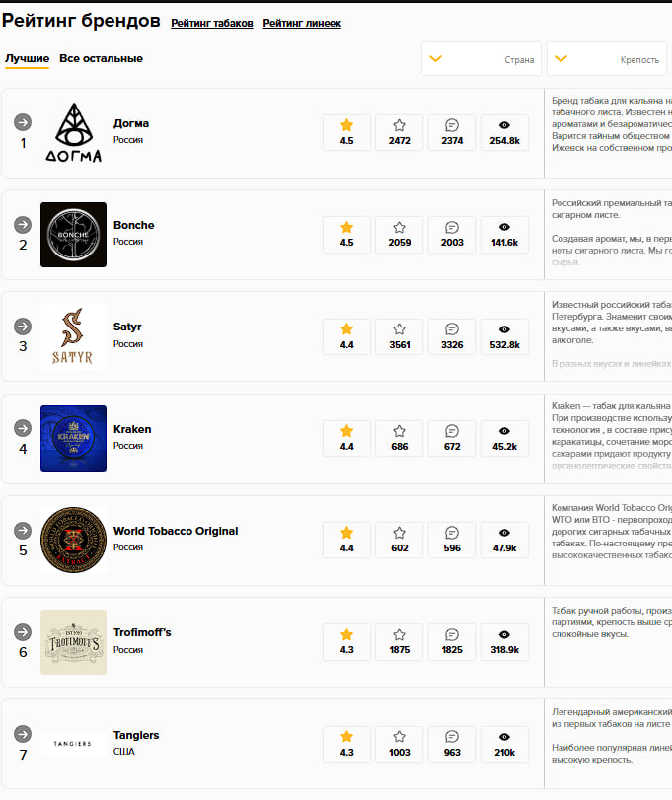Click the gold star for World Tobacco Original

[x=346, y=533]
